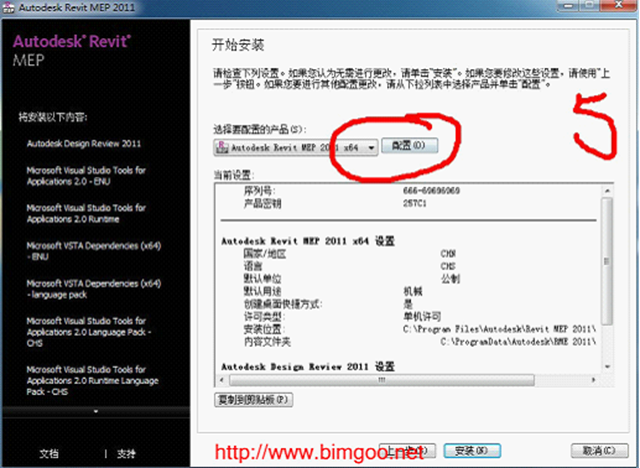Viewport: 640px width, 468px height.
Task: Click the vertical scrollbar thumb in settings
Action: 607,261
